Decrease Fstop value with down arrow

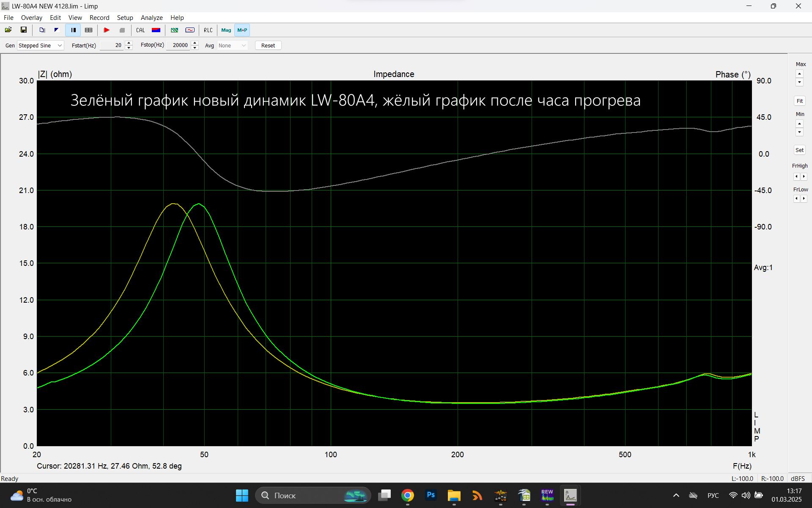195,48
